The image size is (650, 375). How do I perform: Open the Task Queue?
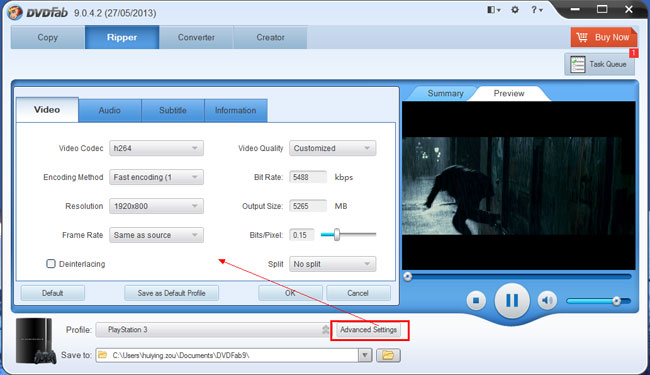coord(599,64)
